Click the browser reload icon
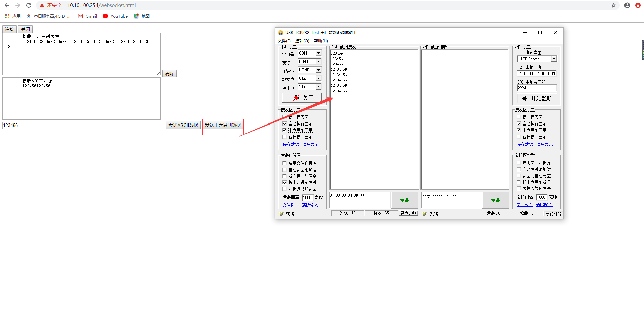The width and height of the screenshot is (644, 318). pyautogui.click(x=29, y=5)
